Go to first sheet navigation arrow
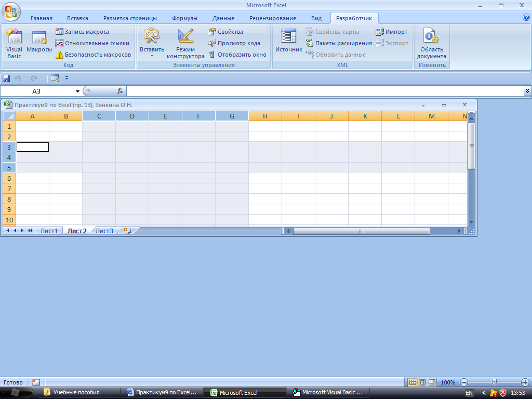 tap(7, 231)
